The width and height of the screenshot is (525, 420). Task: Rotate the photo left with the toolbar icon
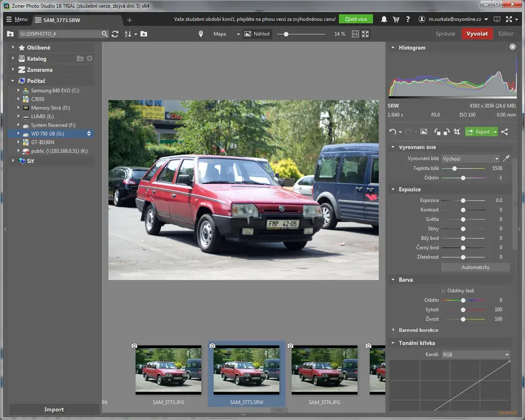pyautogui.click(x=437, y=132)
